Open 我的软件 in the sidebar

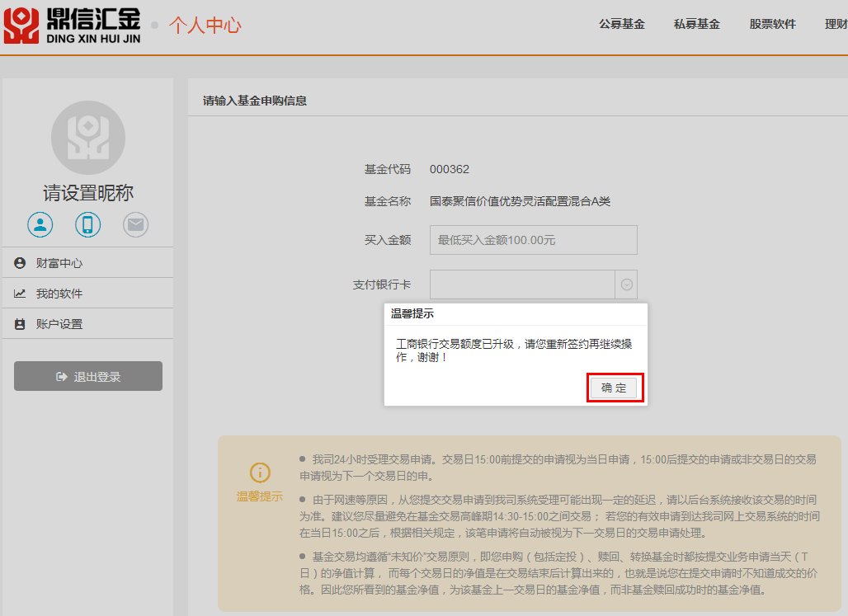point(59,294)
